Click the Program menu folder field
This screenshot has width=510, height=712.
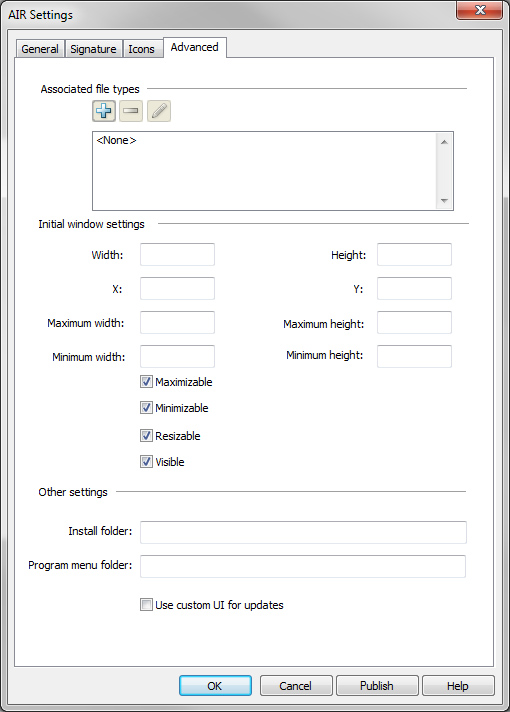tap(303, 566)
